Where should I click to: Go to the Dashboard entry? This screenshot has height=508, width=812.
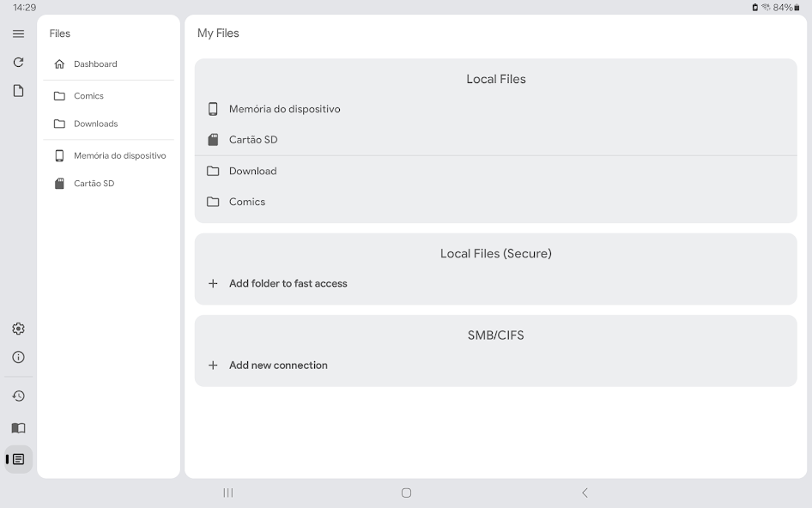[95, 63]
